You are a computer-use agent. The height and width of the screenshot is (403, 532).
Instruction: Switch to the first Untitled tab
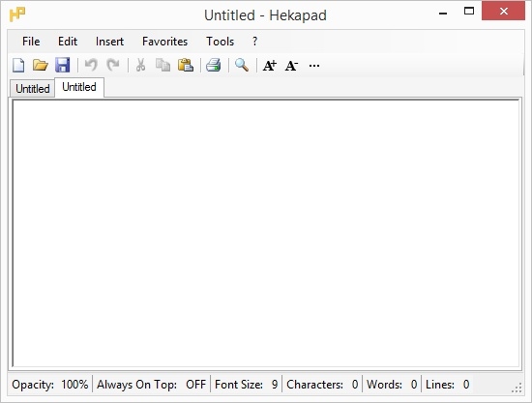tap(33, 89)
